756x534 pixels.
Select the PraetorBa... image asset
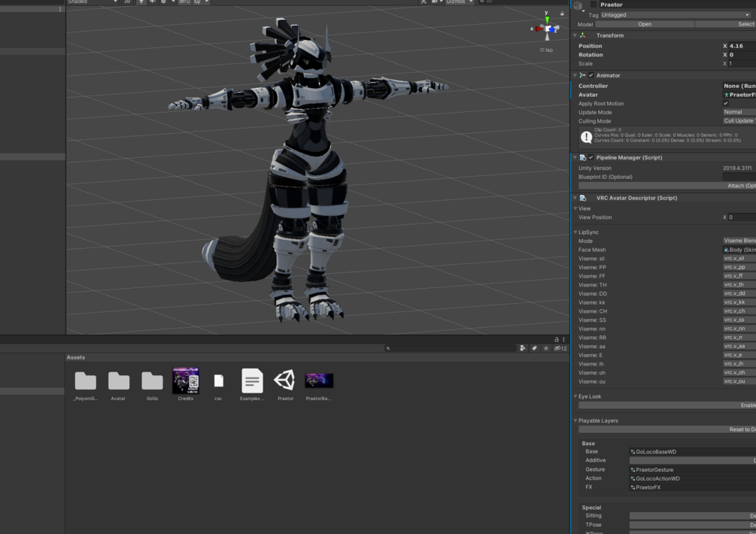[x=319, y=386]
